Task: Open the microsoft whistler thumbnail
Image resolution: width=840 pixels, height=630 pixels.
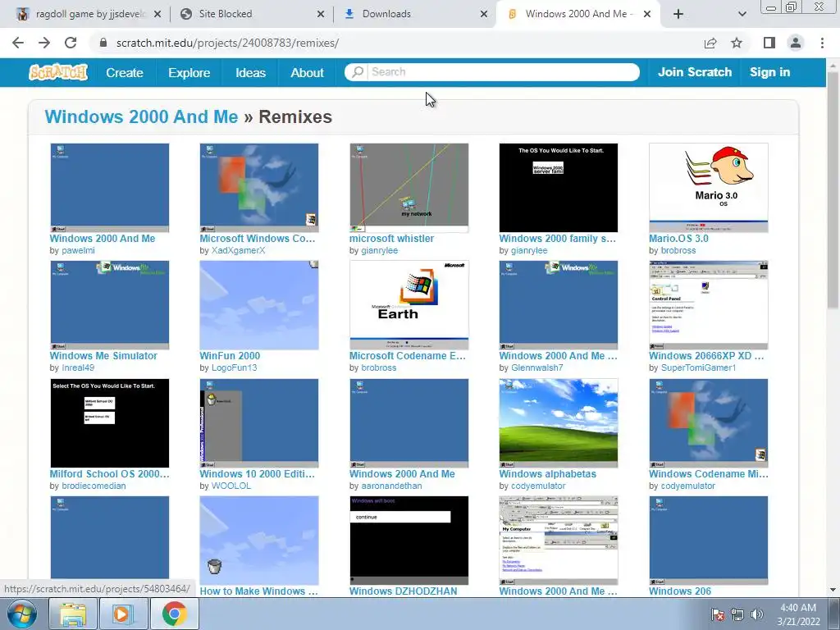Action: 409,188
